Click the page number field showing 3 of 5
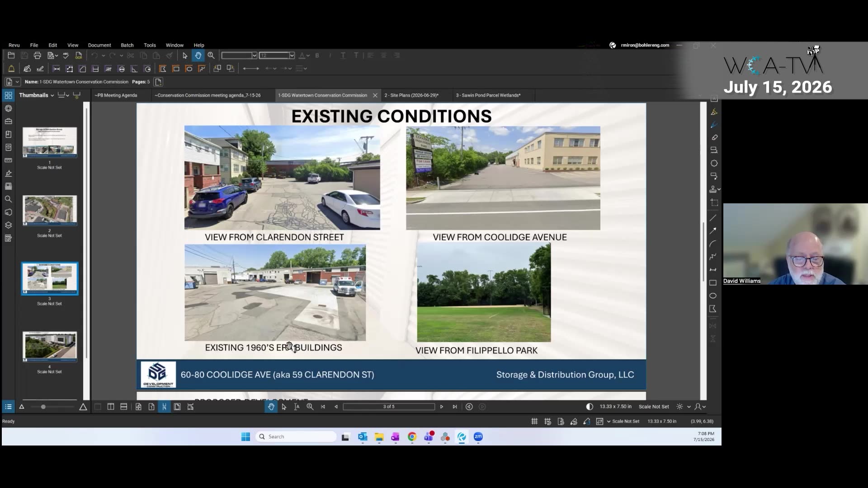The height and width of the screenshot is (488, 868). click(x=389, y=407)
